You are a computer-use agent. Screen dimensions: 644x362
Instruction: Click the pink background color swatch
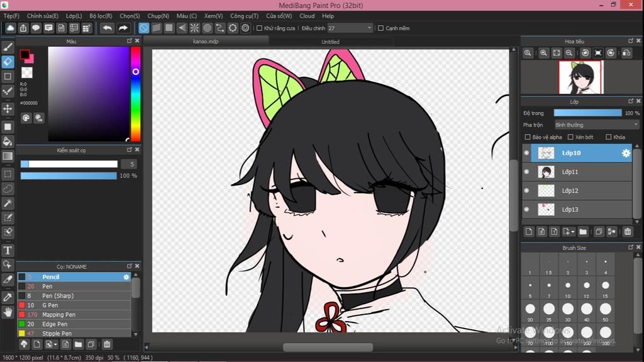(30, 59)
